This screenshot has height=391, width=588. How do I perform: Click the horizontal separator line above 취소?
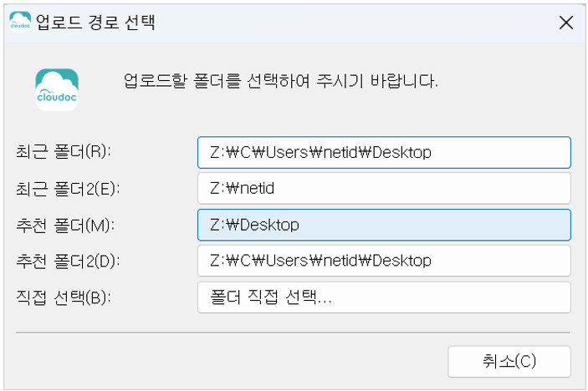click(293, 333)
